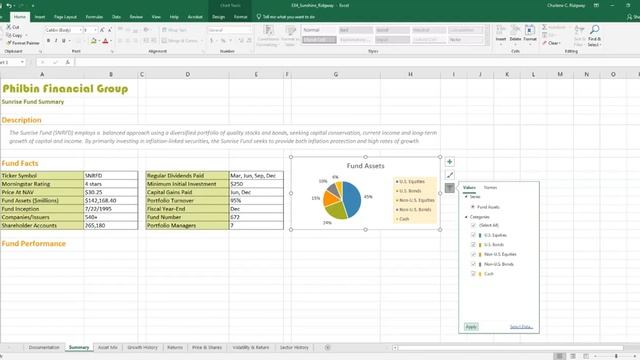Activate the Format Painter tool
Image resolution: width=640 pixels, height=360 pixels.
pyautogui.click(x=23, y=43)
